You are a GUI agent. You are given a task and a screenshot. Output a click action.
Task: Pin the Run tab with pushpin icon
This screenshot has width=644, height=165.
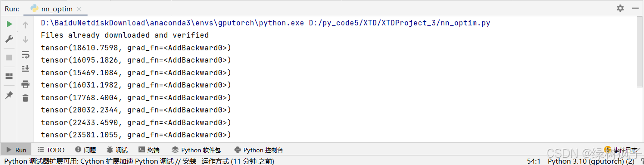(x=9, y=95)
